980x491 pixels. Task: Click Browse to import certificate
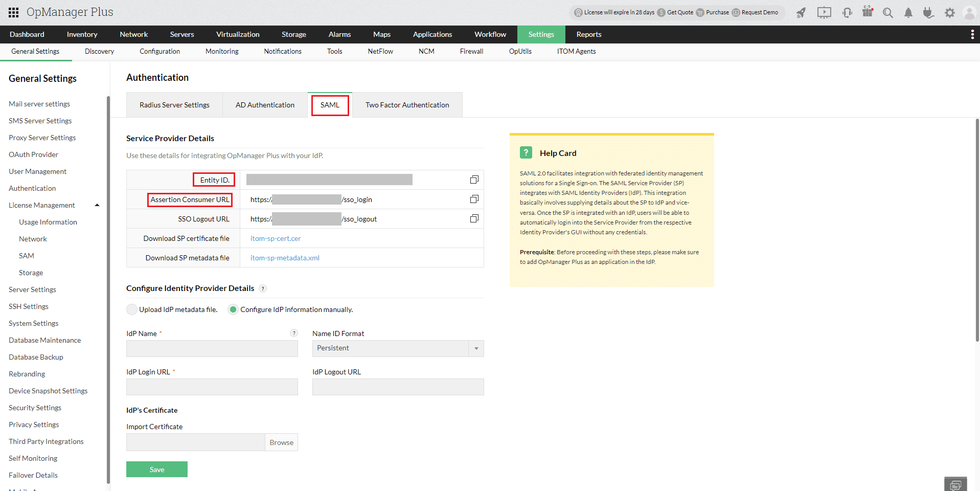click(x=281, y=442)
